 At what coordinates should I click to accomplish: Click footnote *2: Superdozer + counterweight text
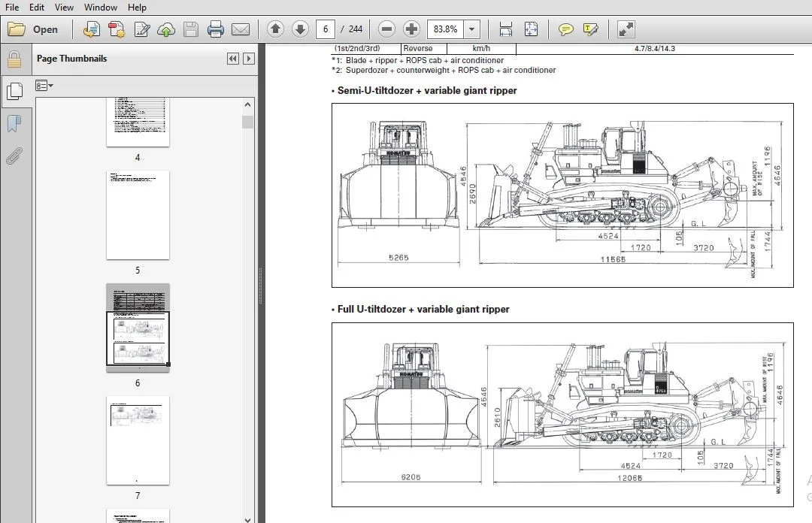[444, 70]
